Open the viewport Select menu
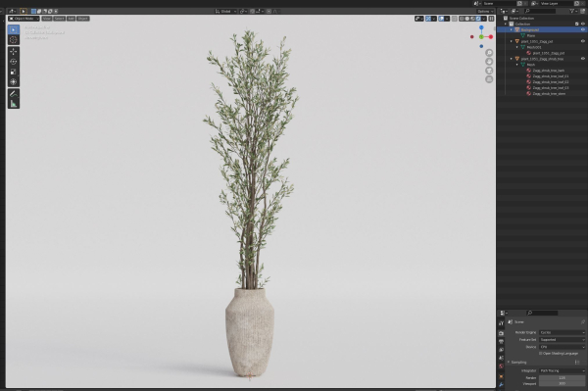Image resolution: width=588 pixels, height=391 pixels. 59,19
